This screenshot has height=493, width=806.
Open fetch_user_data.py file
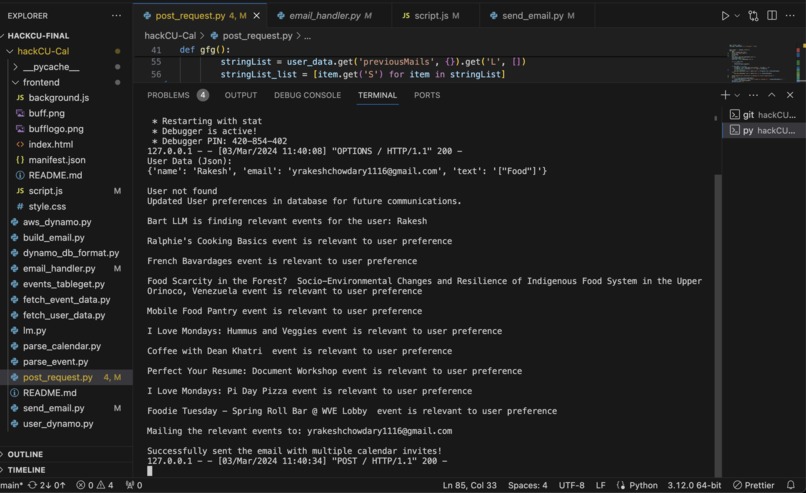pyautogui.click(x=64, y=315)
